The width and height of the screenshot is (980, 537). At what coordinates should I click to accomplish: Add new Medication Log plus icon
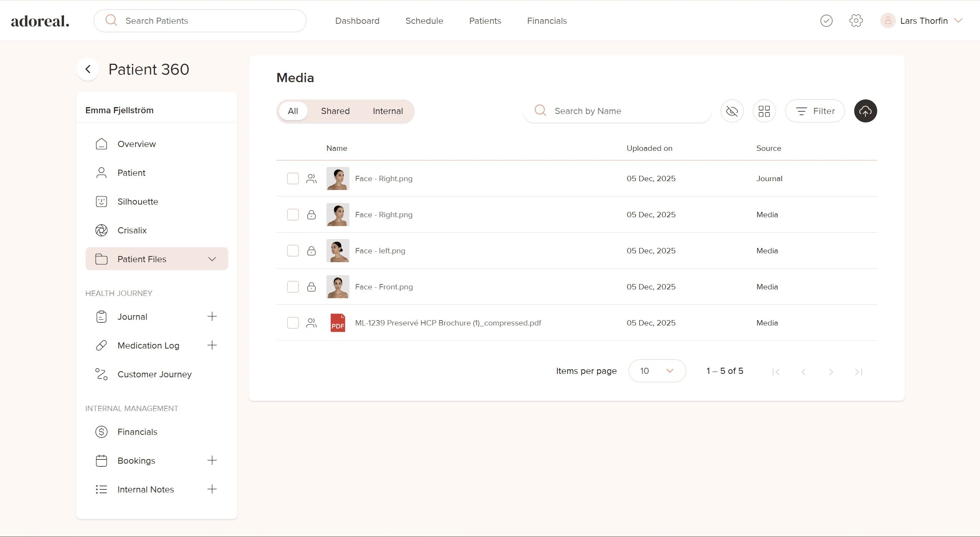click(x=212, y=345)
